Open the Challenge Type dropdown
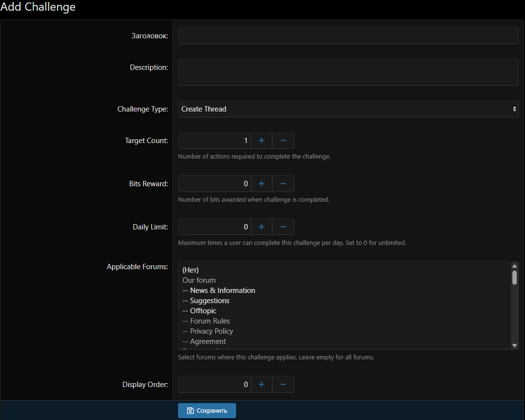Image resolution: width=525 pixels, height=420 pixels. [348, 109]
